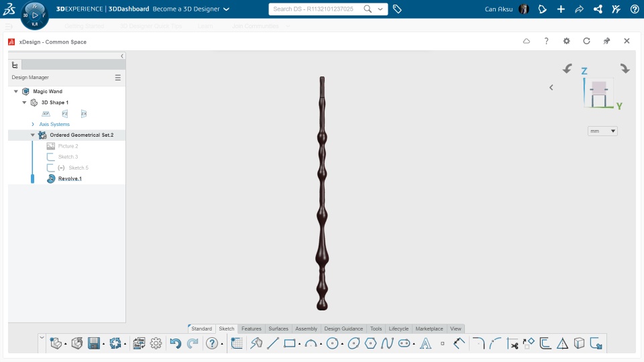Open the tag icon next to search

[397, 9]
